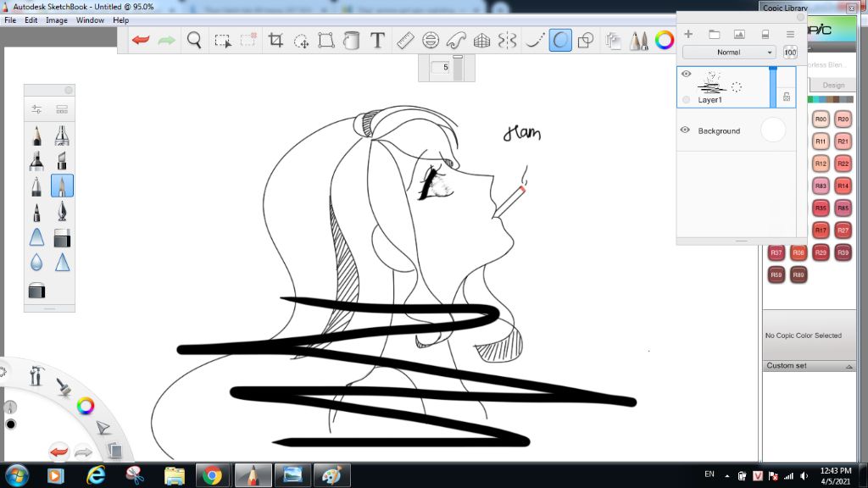The image size is (868, 488).
Task: Switch to the Design tab in Copic Library
Action: (833, 86)
